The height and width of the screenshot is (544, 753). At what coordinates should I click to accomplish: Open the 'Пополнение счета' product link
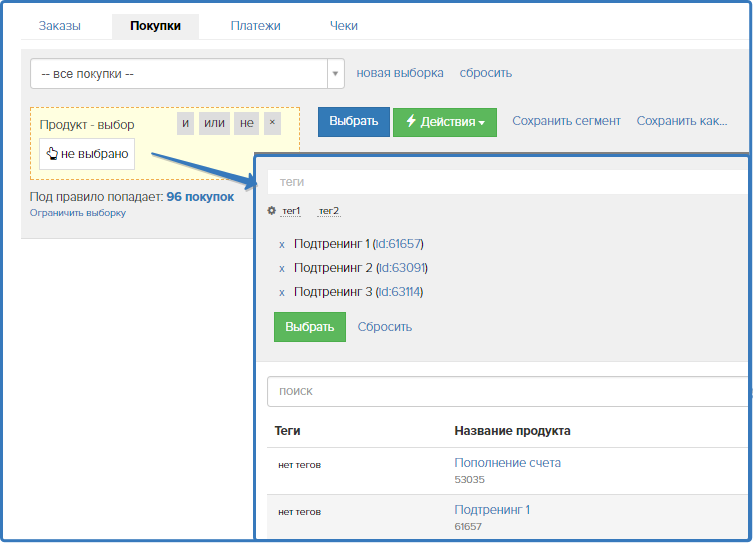pyautogui.click(x=508, y=463)
